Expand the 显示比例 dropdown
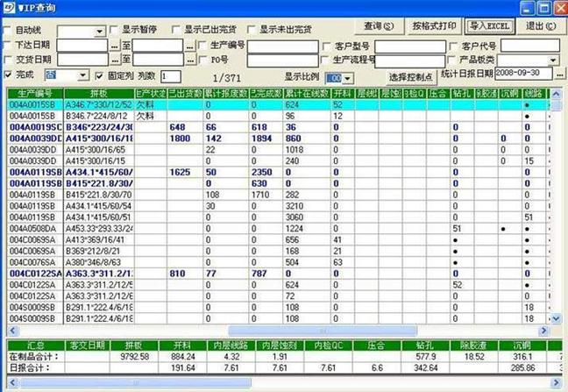 pyautogui.click(x=346, y=76)
